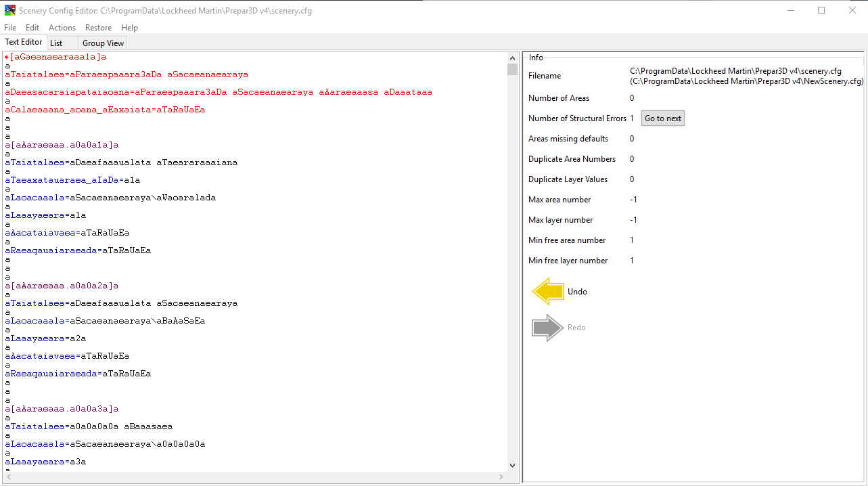Click the aSacaeanaearaya\a0a0a0a0a line
Viewport: 868px width, 486px height.
105,444
